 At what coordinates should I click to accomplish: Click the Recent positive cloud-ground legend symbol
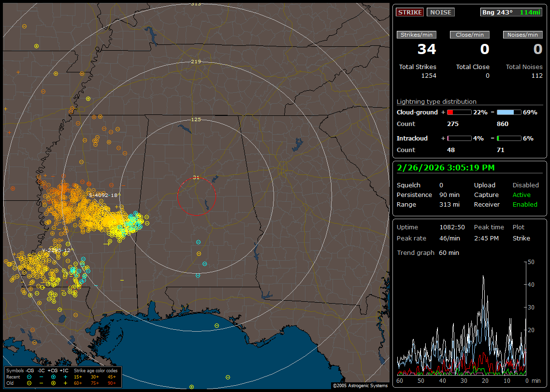click(53, 377)
